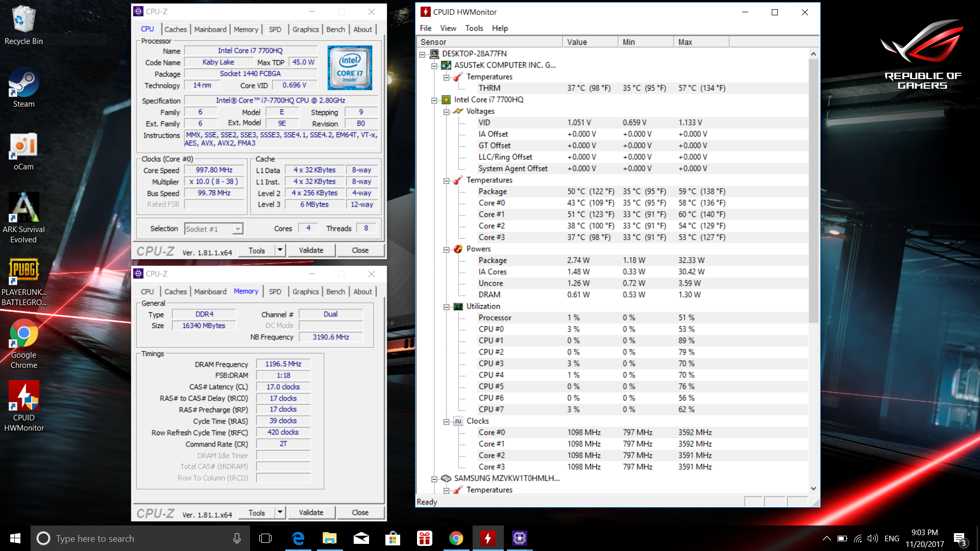Viewport: 980px width, 551px height.
Task: Click the Cortana microphone icon
Action: pos(237,538)
